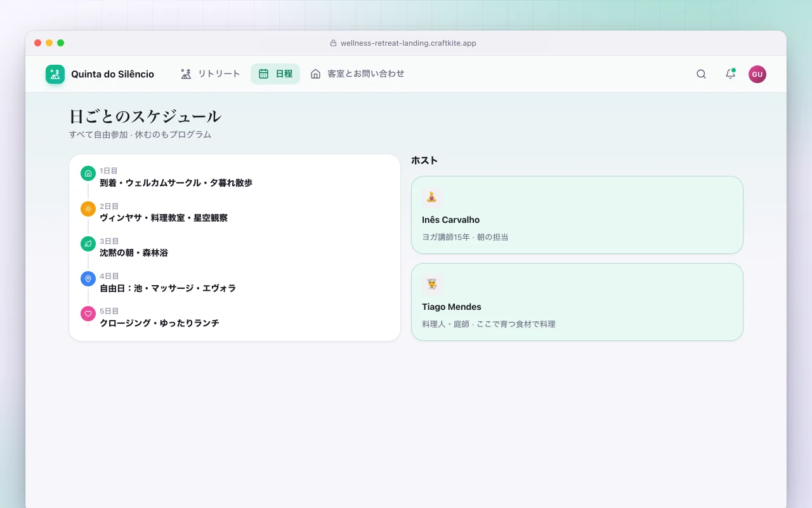Click the site URL in the address bar
The height and width of the screenshot is (508, 812).
click(409, 43)
